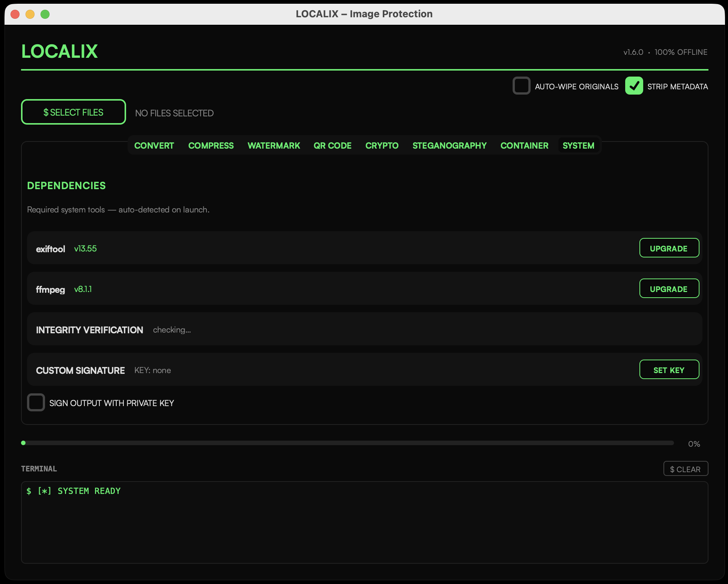This screenshot has height=584, width=728.
Task: Maximize the window with green button
Action: point(45,14)
